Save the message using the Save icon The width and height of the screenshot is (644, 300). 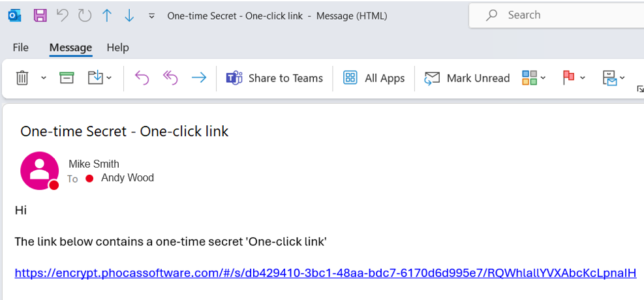[x=40, y=16]
